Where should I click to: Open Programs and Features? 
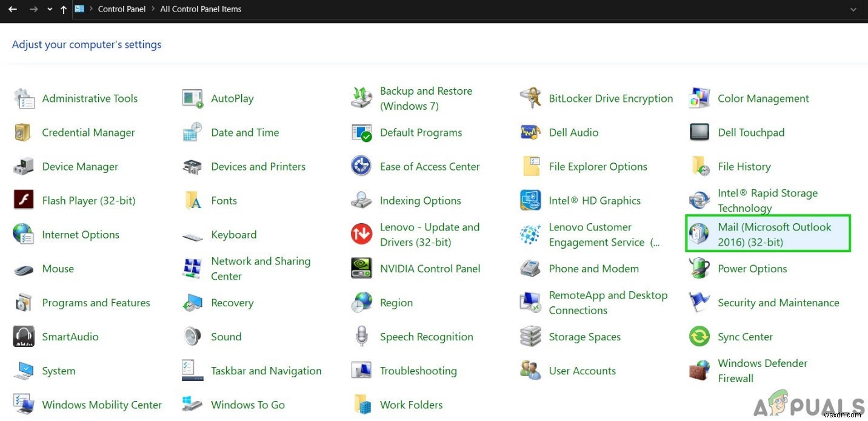click(95, 303)
